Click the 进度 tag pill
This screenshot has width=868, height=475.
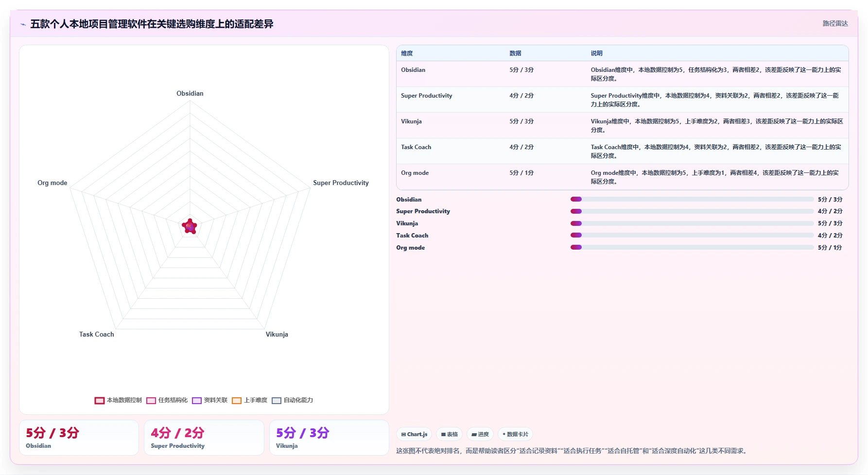tap(480, 434)
